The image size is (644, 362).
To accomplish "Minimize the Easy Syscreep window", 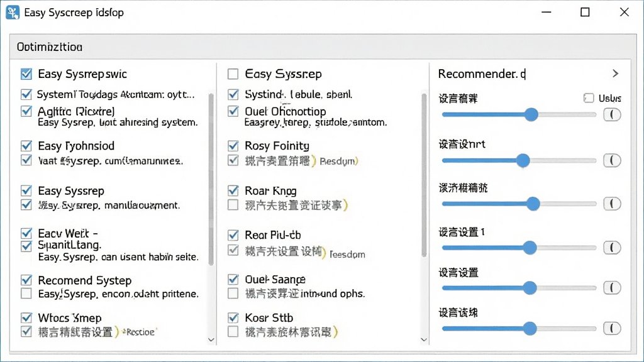I will pyautogui.click(x=547, y=13).
